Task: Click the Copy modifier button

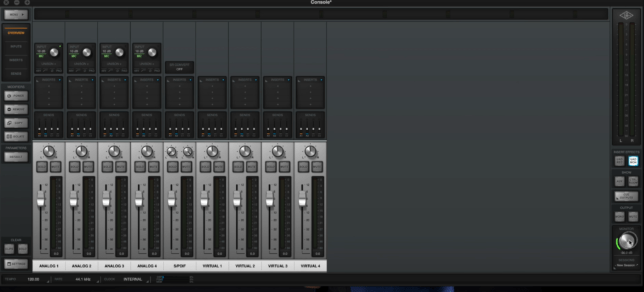Action: point(16,122)
